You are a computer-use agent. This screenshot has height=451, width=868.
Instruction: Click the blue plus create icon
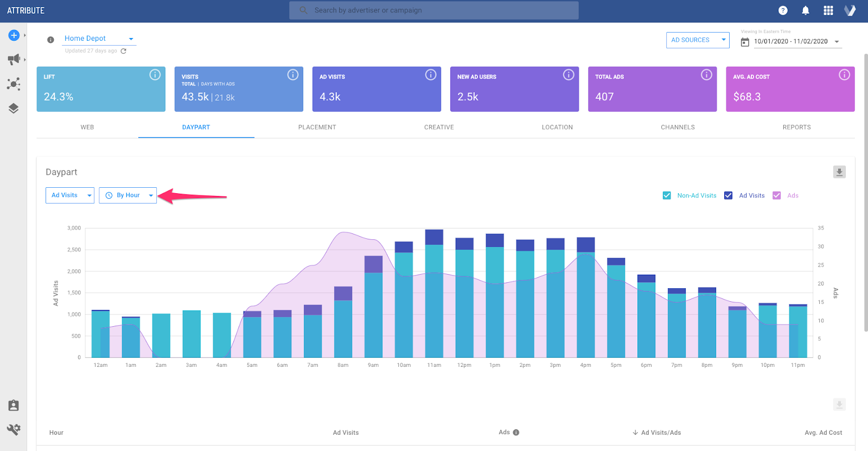click(x=14, y=35)
